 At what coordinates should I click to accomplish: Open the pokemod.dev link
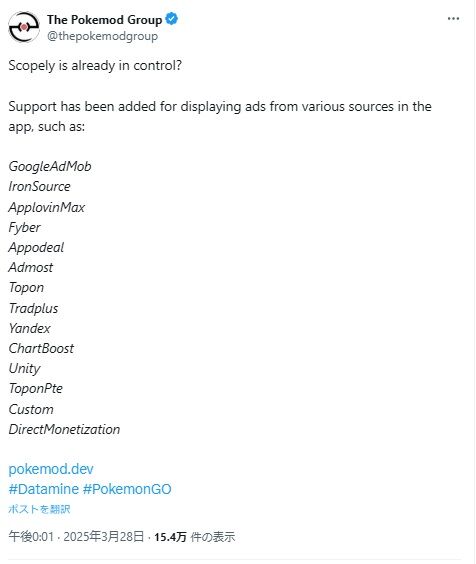click(51, 469)
